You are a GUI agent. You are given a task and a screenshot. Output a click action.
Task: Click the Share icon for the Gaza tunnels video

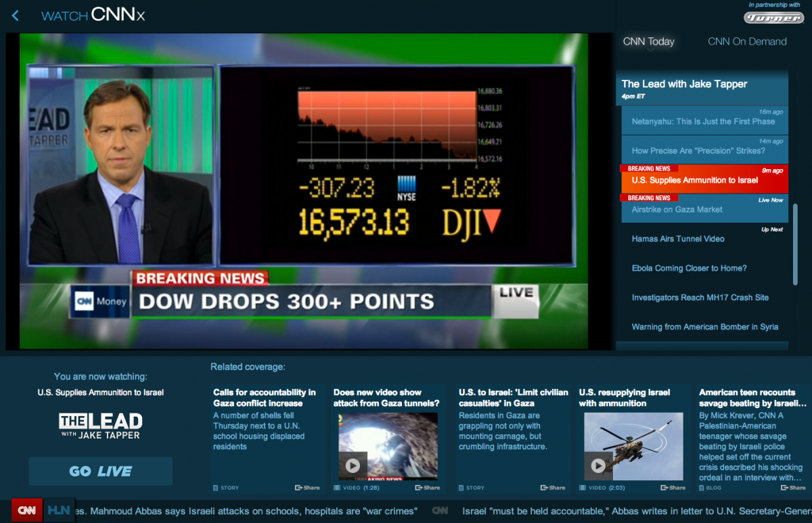pyautogui.click(x=428, y=487)
